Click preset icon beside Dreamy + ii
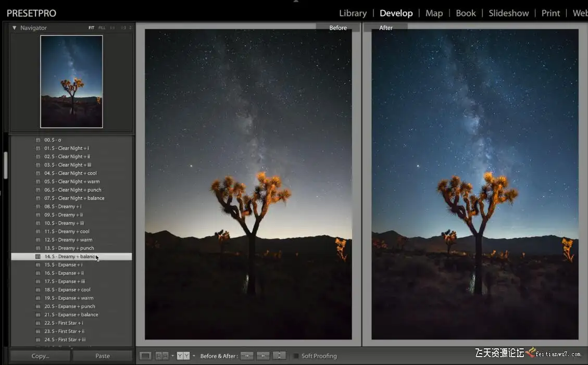588x365 pixels. 38,215
